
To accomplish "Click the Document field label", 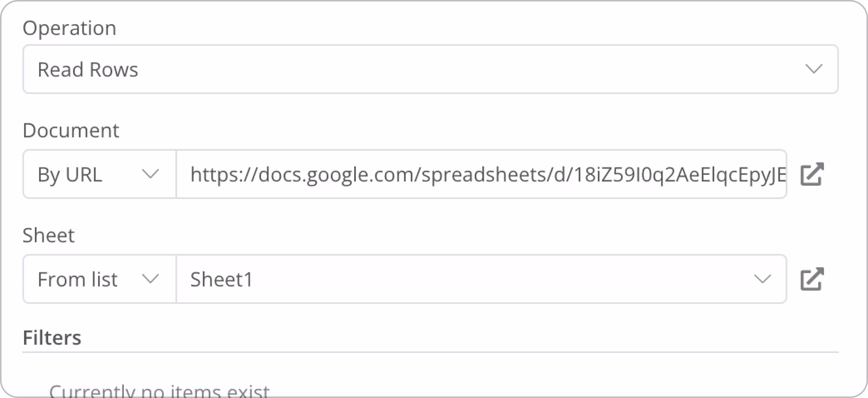I will [x=71, y=131].
